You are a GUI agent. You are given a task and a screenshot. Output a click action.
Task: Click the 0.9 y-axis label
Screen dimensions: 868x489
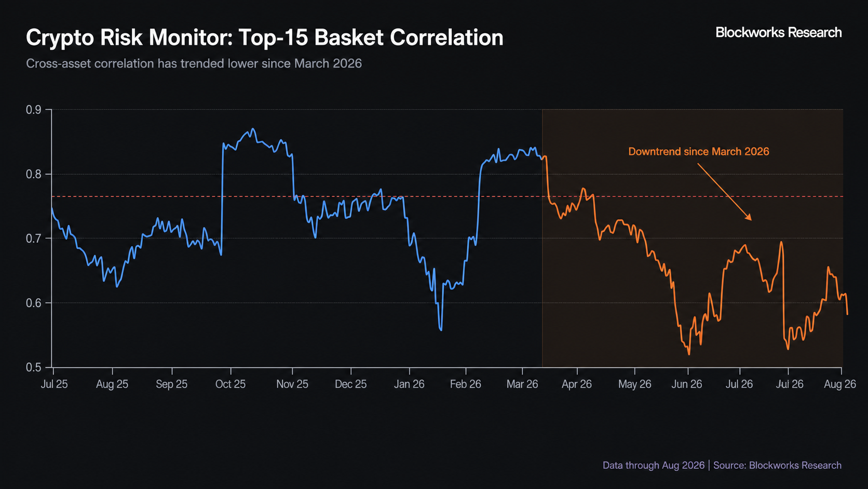[34, 110]
